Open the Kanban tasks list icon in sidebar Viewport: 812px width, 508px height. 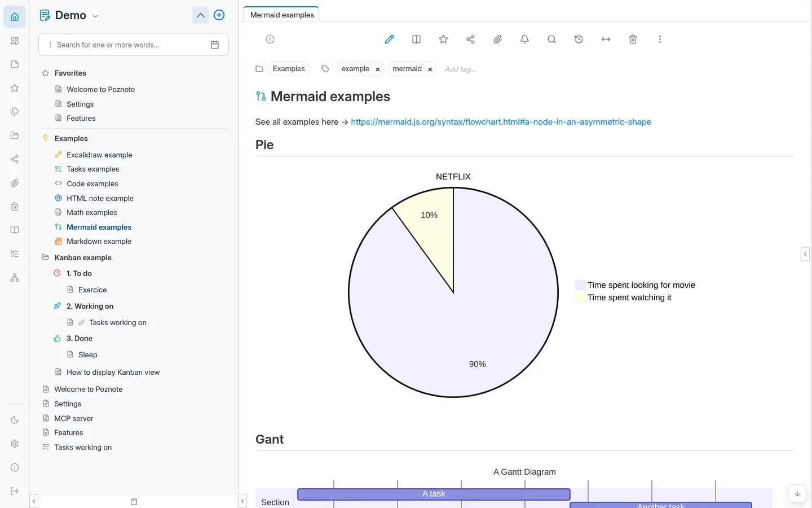click(x=15, y=254)
